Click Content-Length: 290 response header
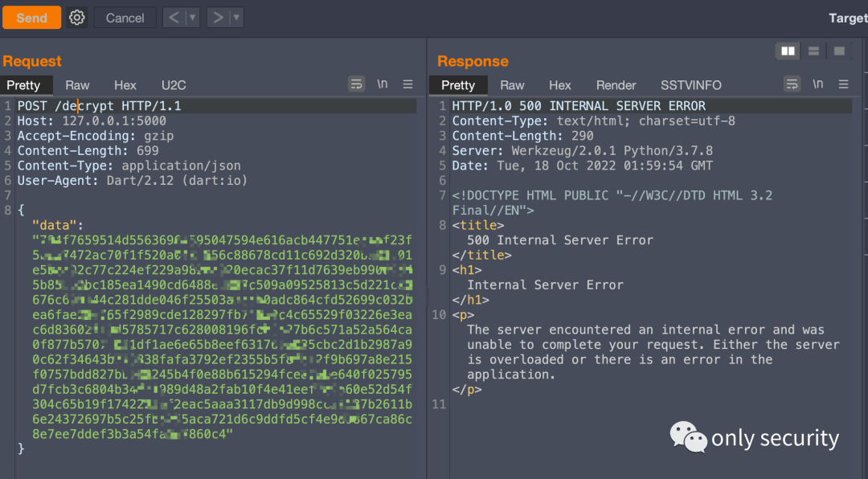The width and height of the screenshot is (868, 479). pos(522,136)
